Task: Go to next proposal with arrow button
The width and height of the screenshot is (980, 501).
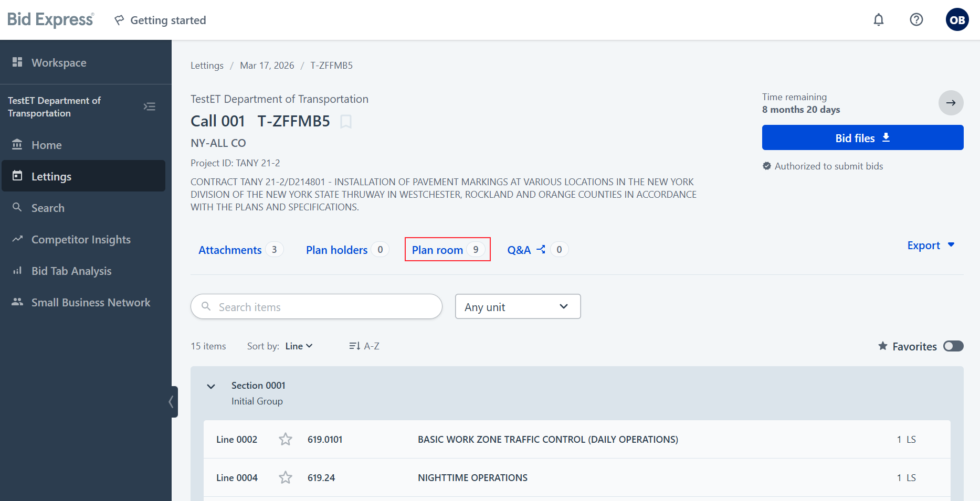Action: pyautogui.click(x=951, y=103)
